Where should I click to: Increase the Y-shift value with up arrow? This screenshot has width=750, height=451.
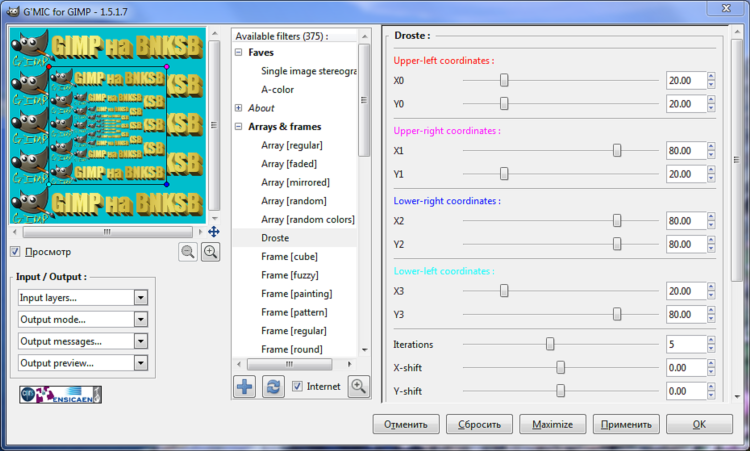pos(711,387)
